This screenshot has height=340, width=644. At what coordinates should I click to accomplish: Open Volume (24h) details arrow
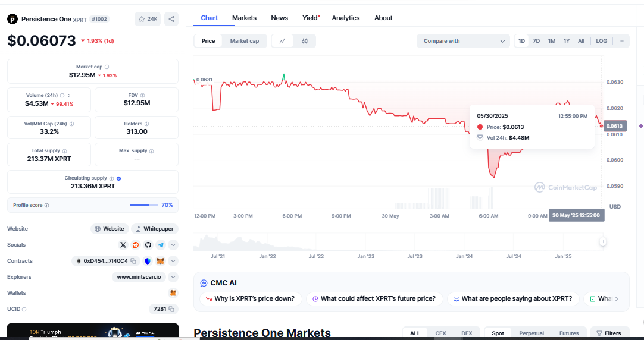pos(69,95)
